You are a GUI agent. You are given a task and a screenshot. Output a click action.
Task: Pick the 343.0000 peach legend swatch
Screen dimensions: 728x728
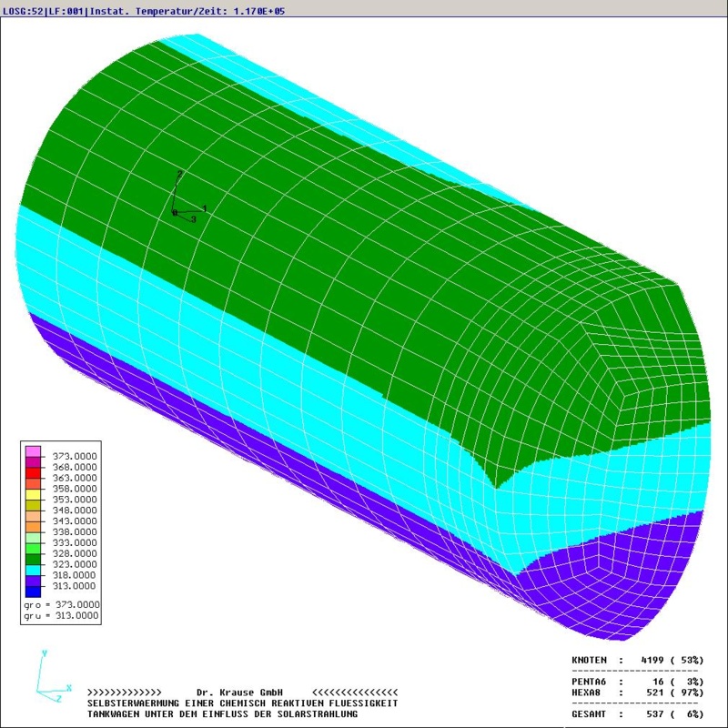(33, 516)
